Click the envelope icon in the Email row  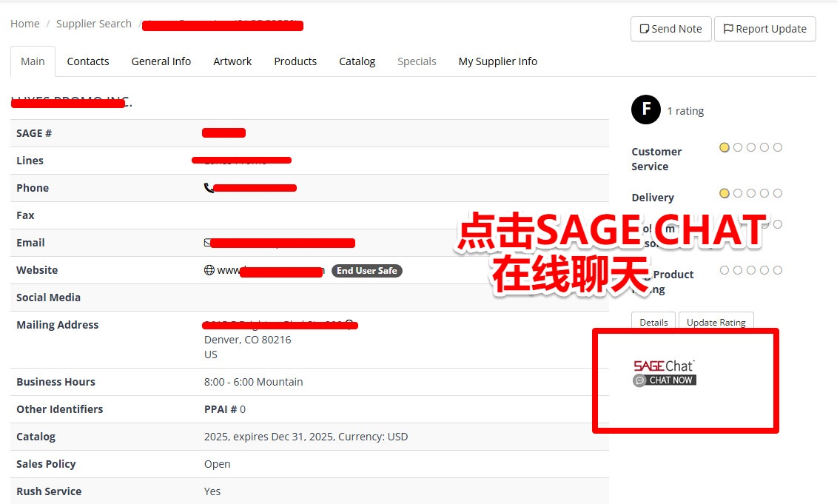207,243
